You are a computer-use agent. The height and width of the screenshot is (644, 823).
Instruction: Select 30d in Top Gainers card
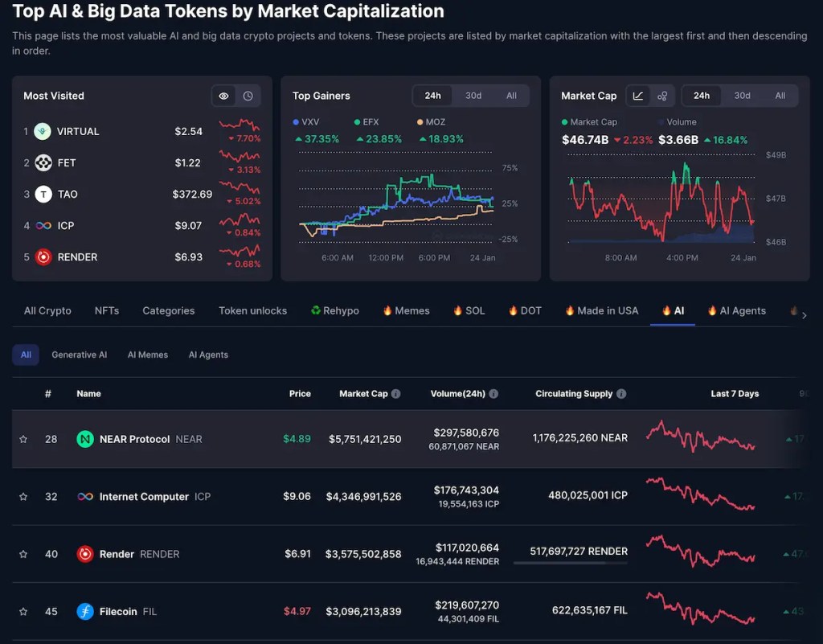click(x=473, y=96)
